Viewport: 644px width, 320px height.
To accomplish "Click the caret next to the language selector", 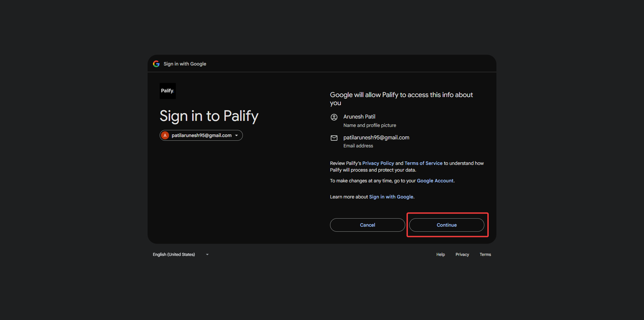I will (207, 255).
